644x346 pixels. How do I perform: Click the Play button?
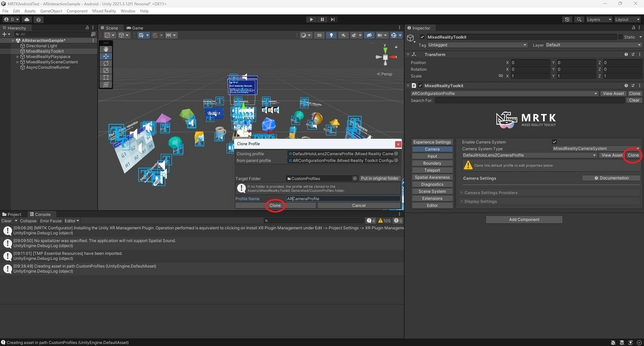pos(311,19)
